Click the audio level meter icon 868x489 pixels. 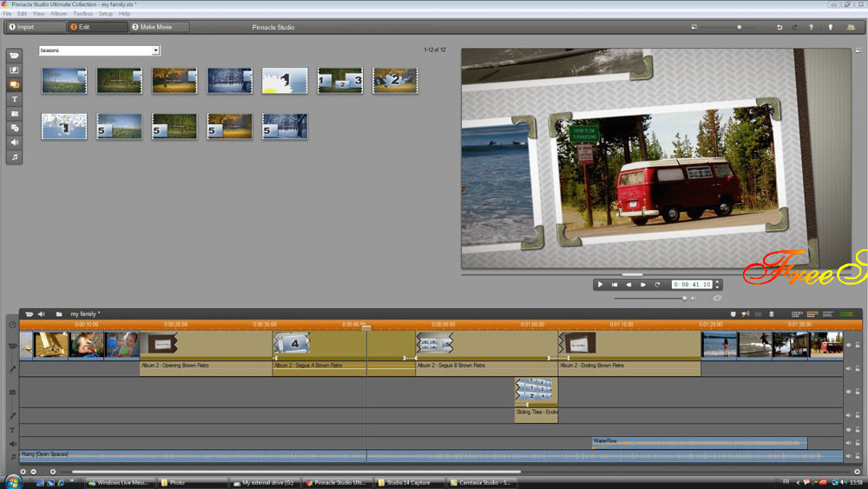pyautogui.click(x=846, y=314)
